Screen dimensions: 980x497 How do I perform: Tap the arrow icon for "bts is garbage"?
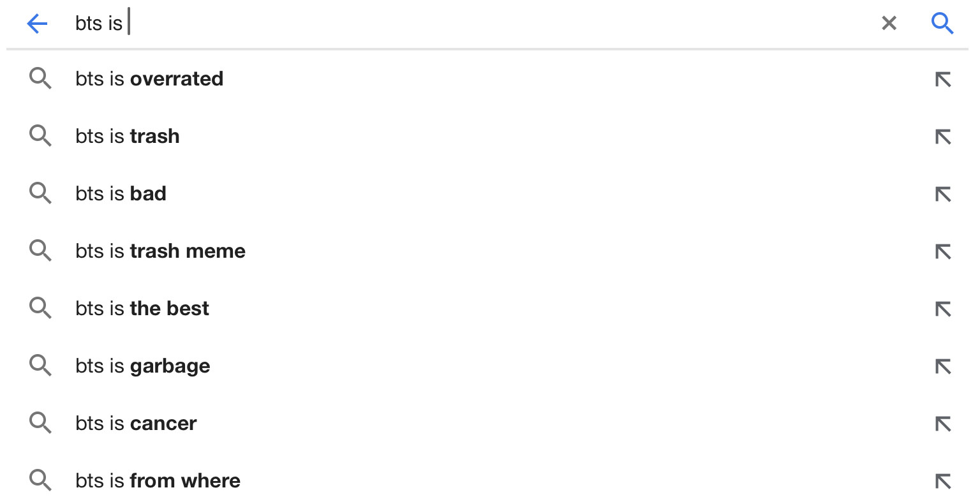point(942,366)
